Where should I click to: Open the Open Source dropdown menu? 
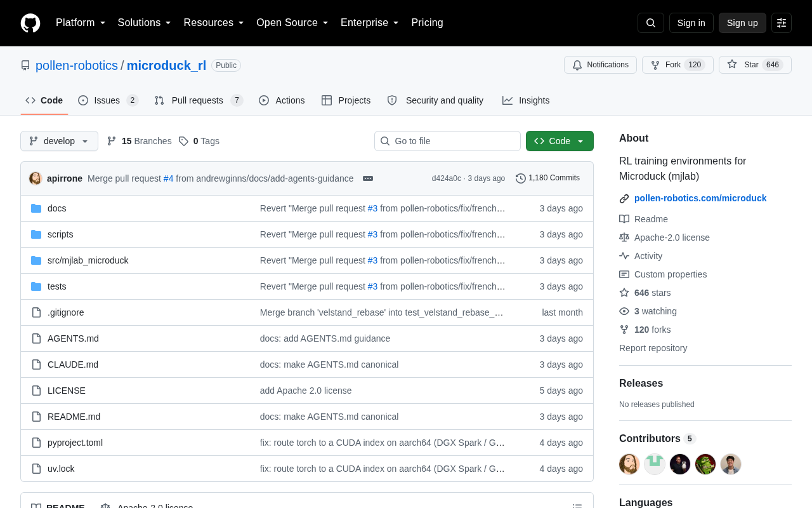point(292,23)
